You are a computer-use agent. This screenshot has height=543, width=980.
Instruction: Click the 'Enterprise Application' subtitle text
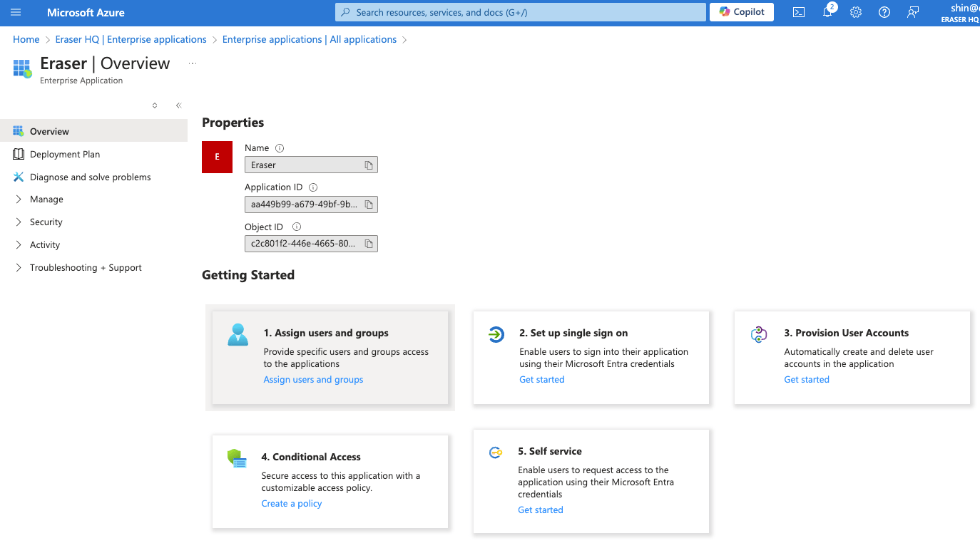point(81,81)
